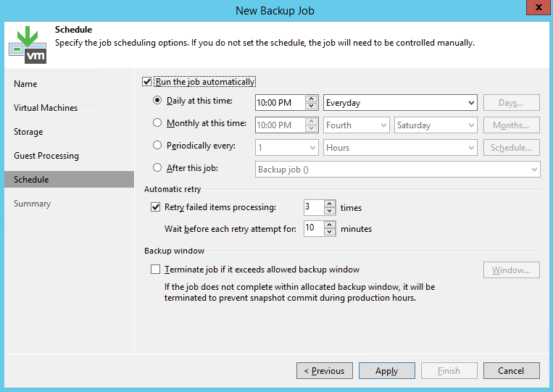Choose Periodically every radio option
Screen dimensions: 553x392
click(x=157, y=146)
